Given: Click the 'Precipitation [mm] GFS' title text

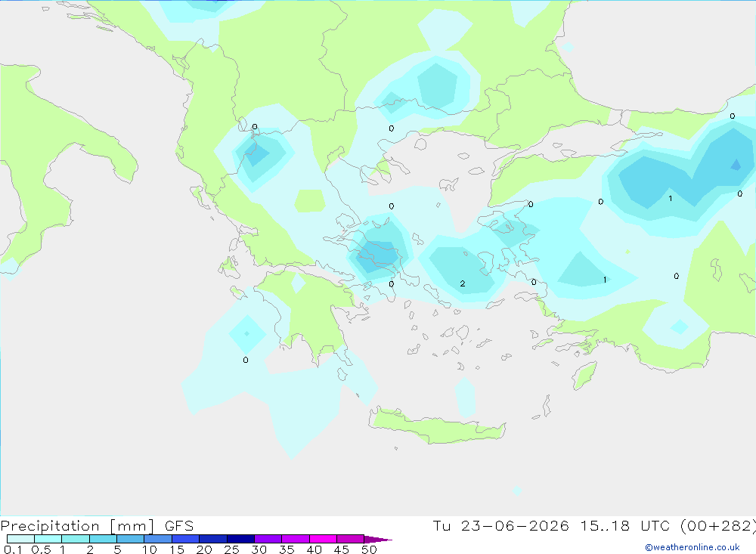Looking at the screenshot, I should [97, 526].
